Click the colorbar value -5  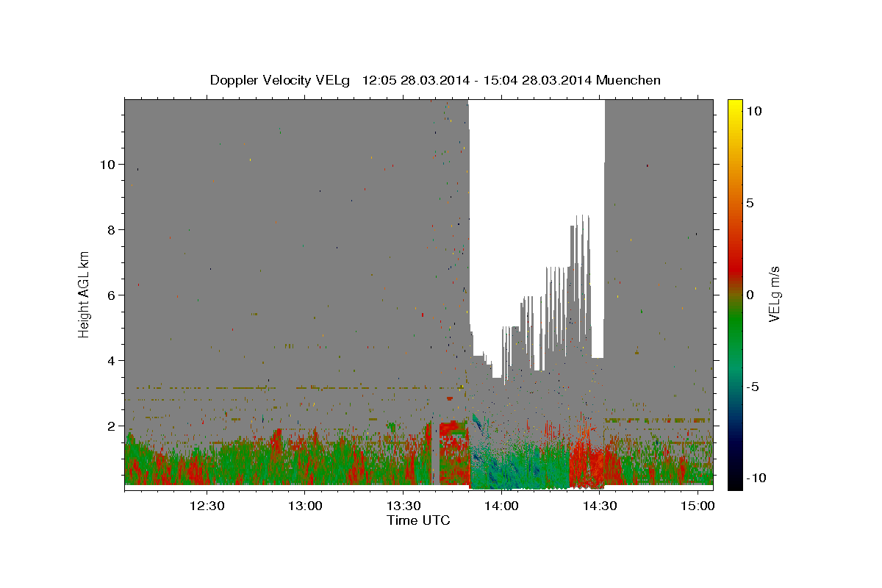pos(753,387)
